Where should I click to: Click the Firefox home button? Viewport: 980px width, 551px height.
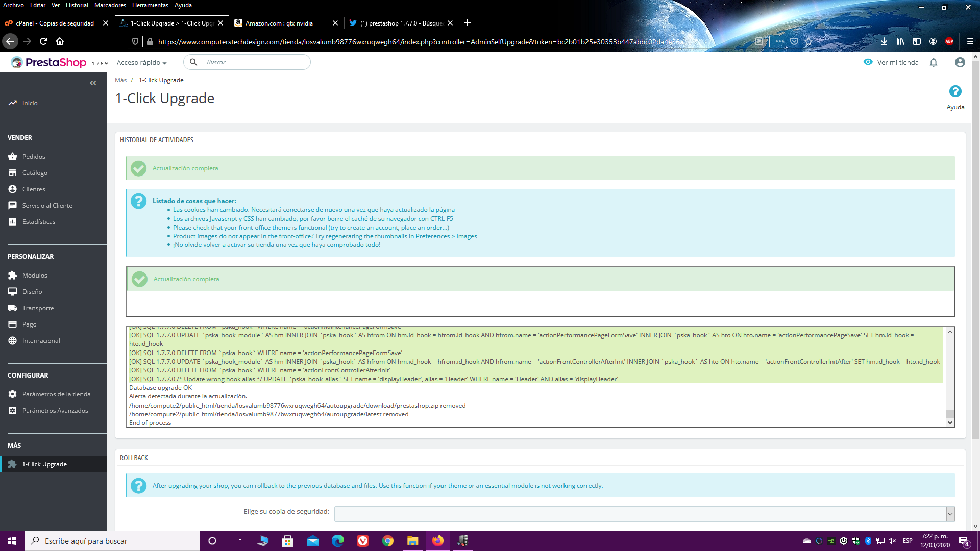pos(60,41)
